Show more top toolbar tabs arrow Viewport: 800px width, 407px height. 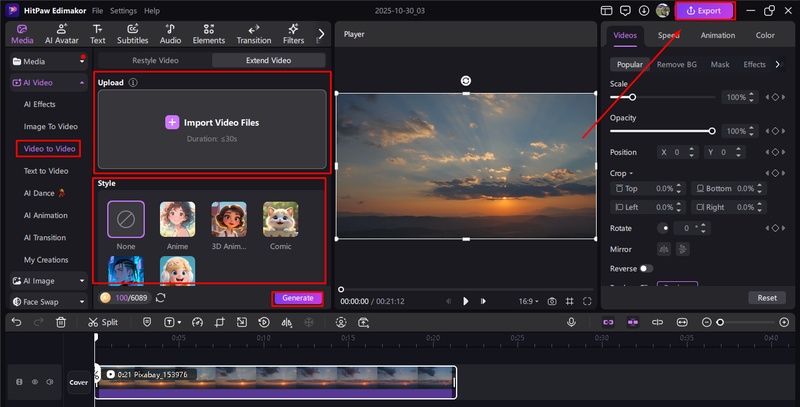point(321,34)
